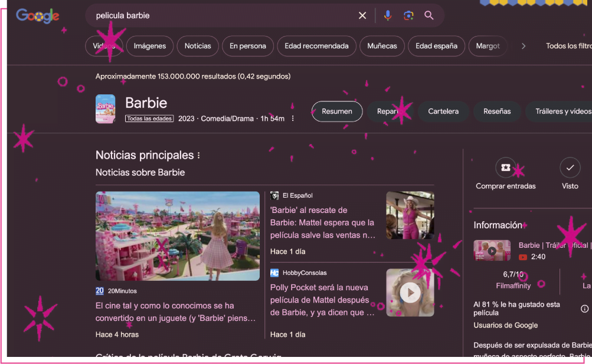Open the info icon beside Google users rating

click(x=584, y=309)
